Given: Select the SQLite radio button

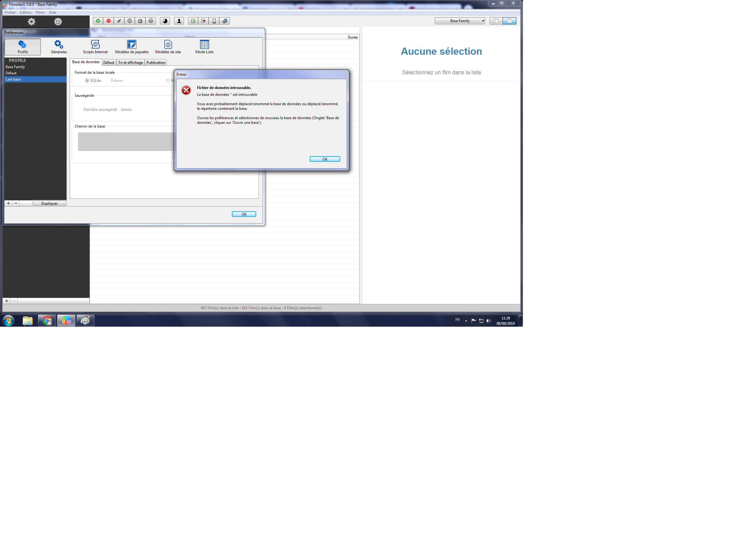Looking at the screenshot, I should click(x=87, y=81).
